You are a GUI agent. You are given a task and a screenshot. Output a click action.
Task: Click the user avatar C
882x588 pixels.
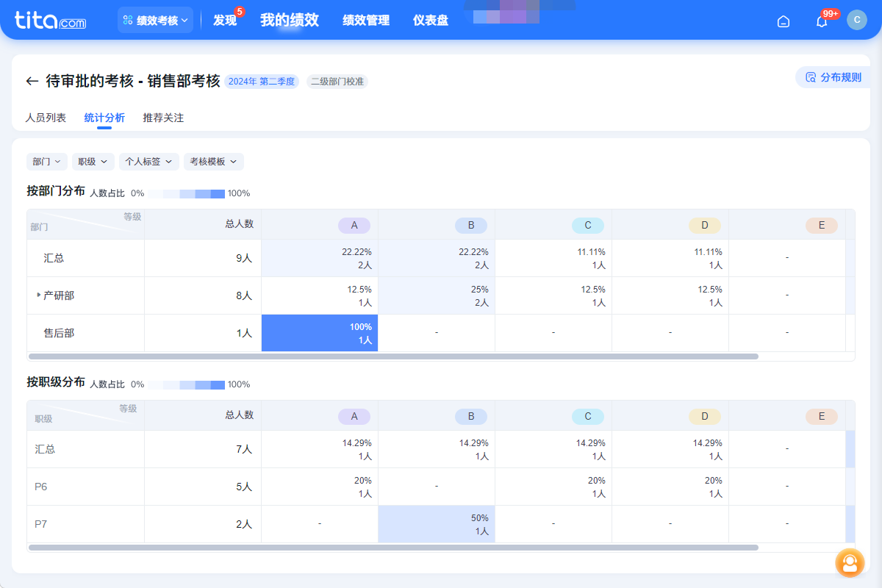[x=856, y=20]
